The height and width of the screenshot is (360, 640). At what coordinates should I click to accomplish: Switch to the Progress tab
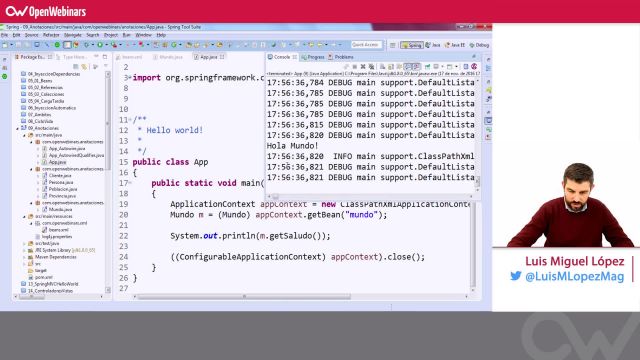click(313, 57)
